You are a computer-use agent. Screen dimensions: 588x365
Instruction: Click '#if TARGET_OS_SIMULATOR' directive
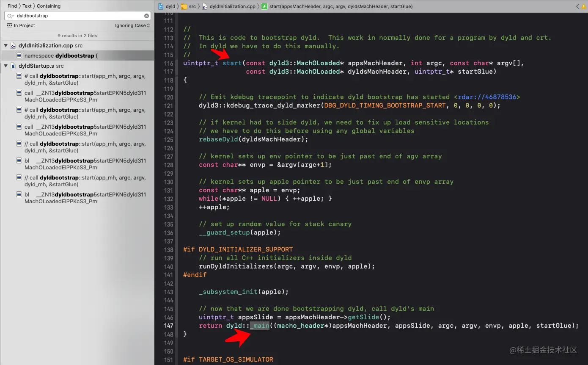coord(228,359)
